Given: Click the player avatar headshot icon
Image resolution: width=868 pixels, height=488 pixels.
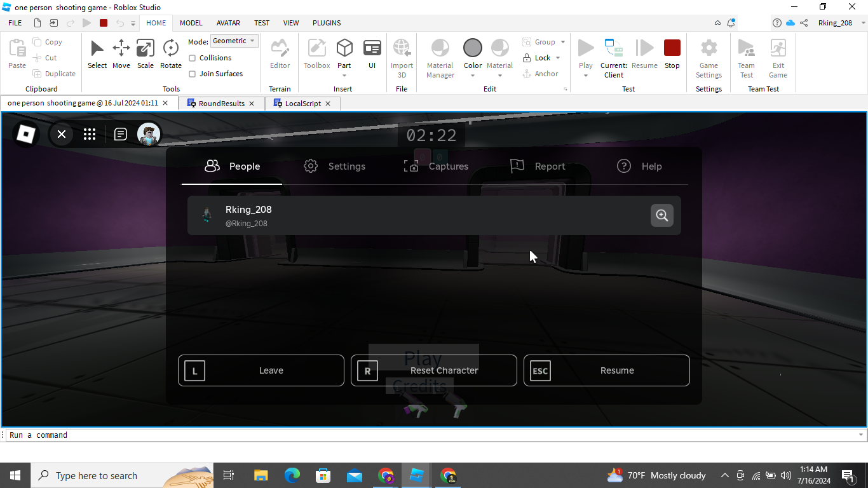Looking at the screenshot, I should click(x=149, y=134).
